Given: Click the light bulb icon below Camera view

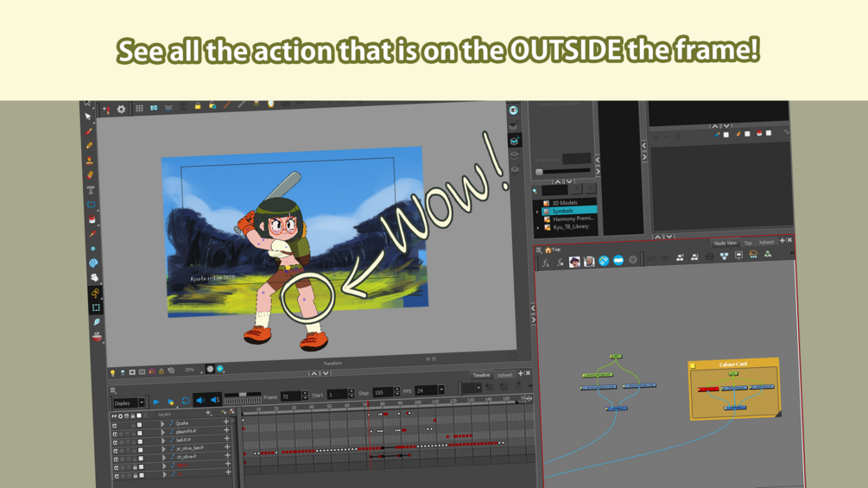Looking at the screenshot, I should [112, 373].
